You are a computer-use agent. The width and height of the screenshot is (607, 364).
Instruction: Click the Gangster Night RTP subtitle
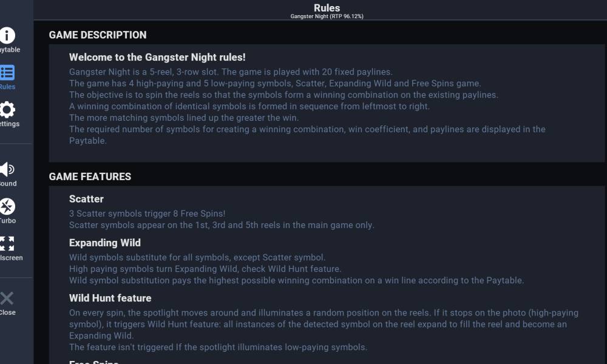(327, 16)
